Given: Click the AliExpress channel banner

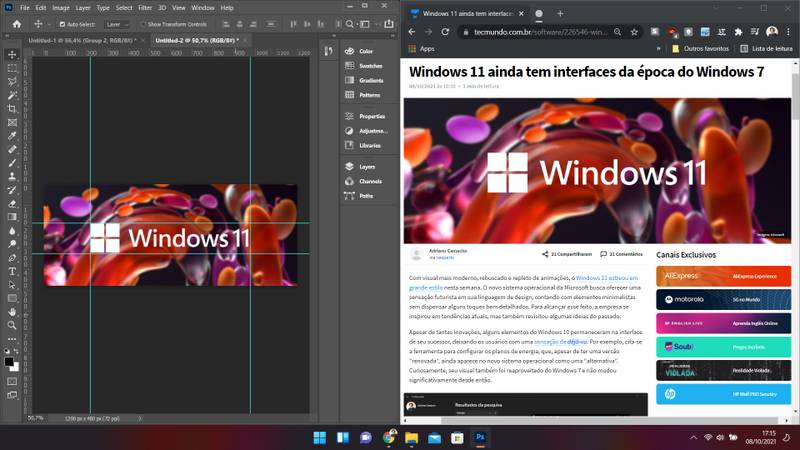Looking at the screenshot, I should pos(723,276).
